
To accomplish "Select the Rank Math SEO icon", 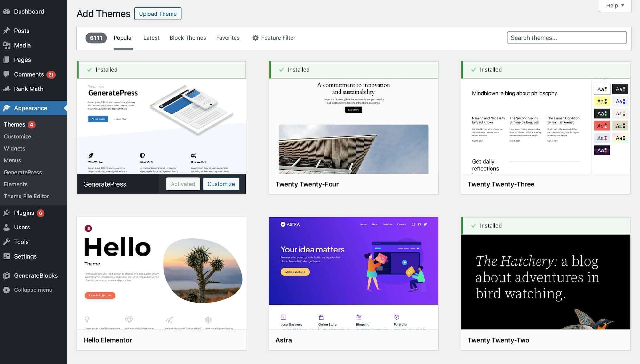I will [7, 89].
